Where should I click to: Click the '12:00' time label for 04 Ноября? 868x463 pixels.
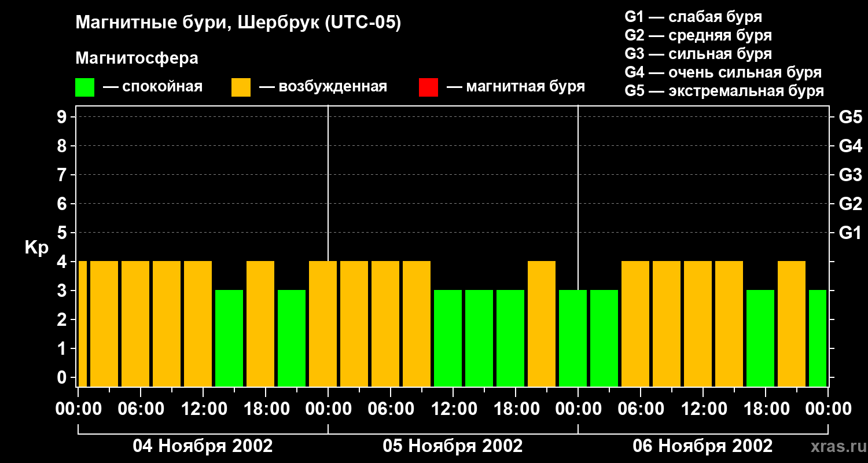pos(203,409)
